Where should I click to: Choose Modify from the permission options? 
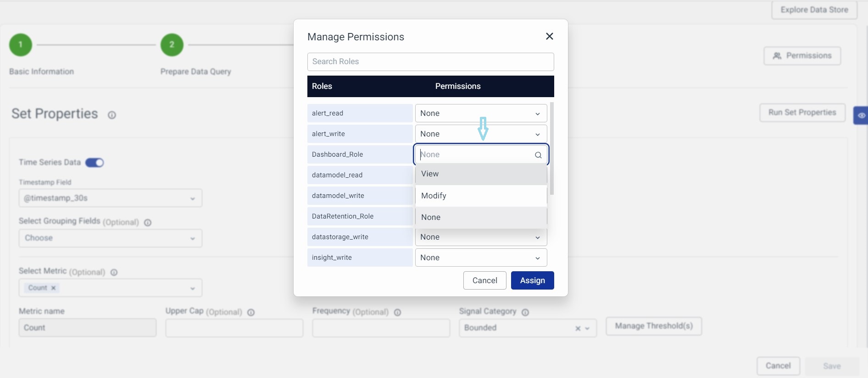tap(481, 196)
